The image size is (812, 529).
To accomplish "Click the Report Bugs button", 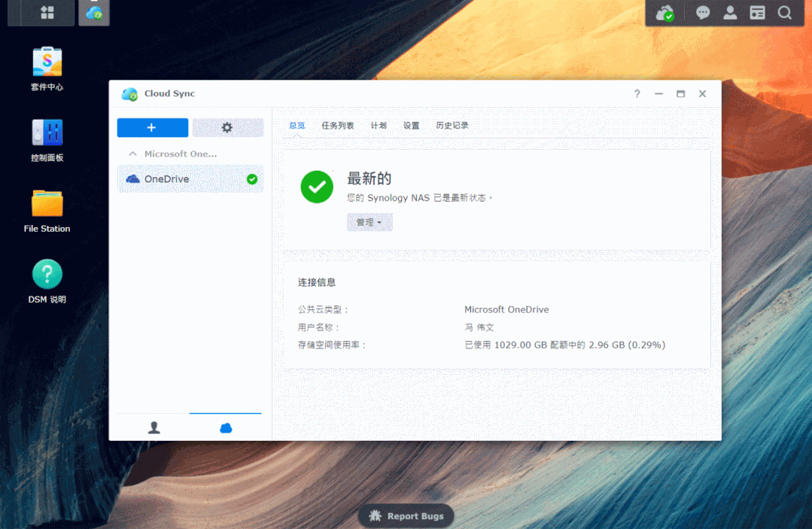I will point(406,516).
